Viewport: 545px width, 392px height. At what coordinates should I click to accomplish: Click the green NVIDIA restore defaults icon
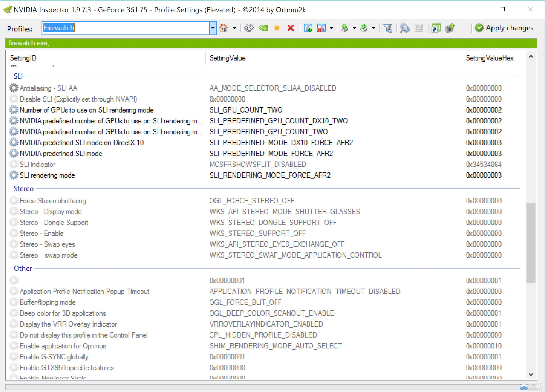[263, 28]
